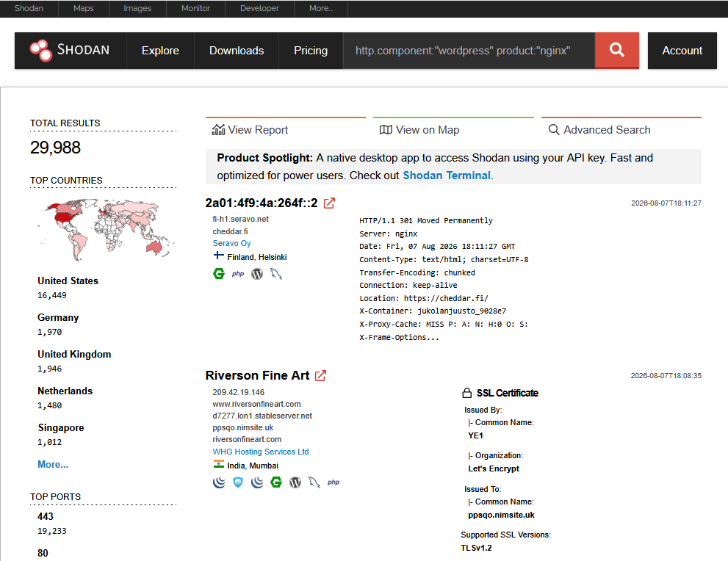
Task: Filter by port 443
Action: click(x=46, y=516)
